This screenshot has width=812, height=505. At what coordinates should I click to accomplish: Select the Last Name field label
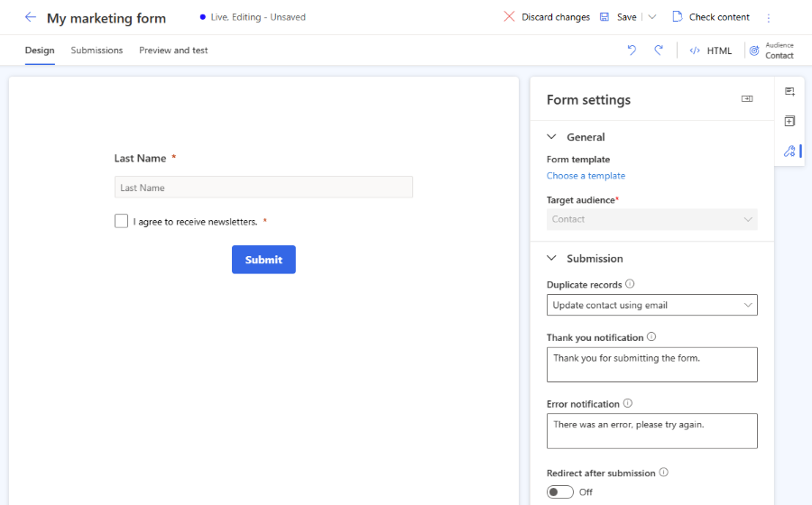[x=141, y=159]
